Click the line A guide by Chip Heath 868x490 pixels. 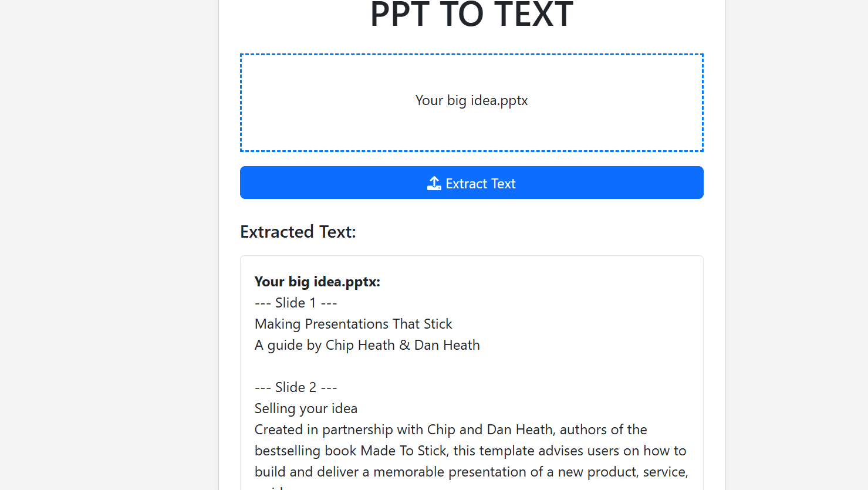click(367, 344)
